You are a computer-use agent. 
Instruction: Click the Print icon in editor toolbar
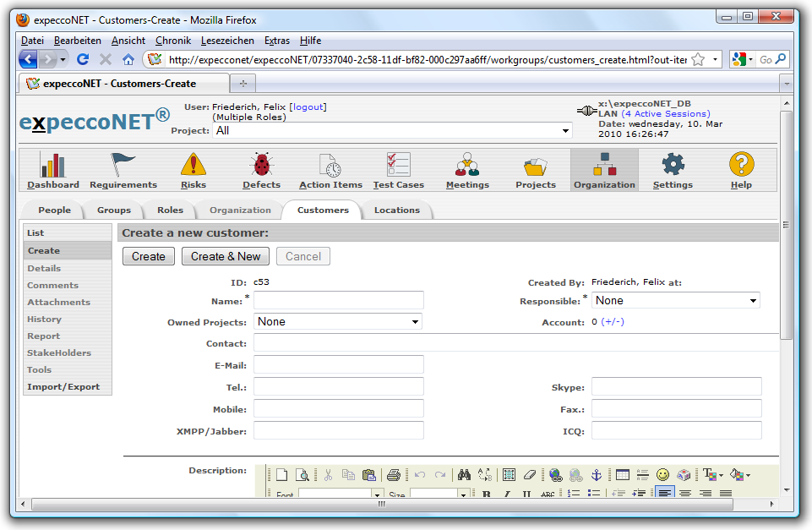pos(393,475)
